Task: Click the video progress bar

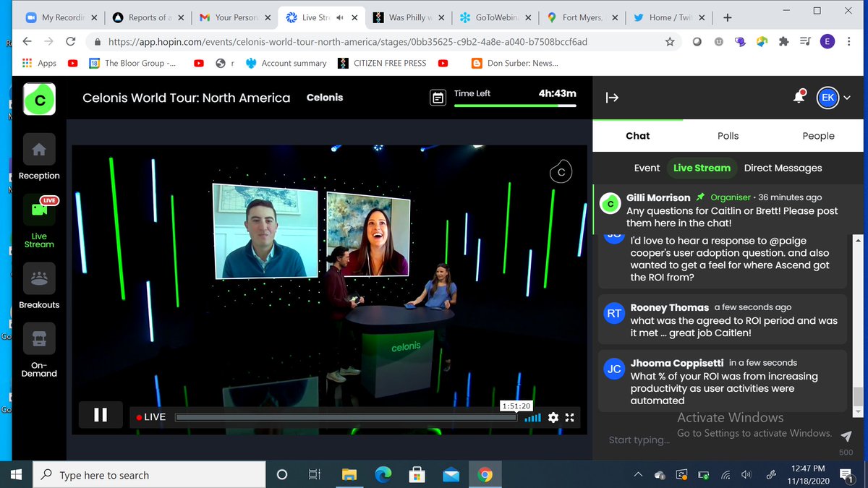Action: [346, 417]
